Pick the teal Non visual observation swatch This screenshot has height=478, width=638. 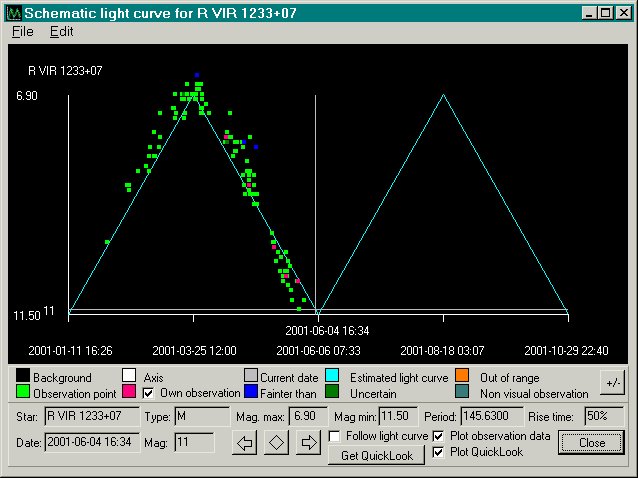point(462,391)
